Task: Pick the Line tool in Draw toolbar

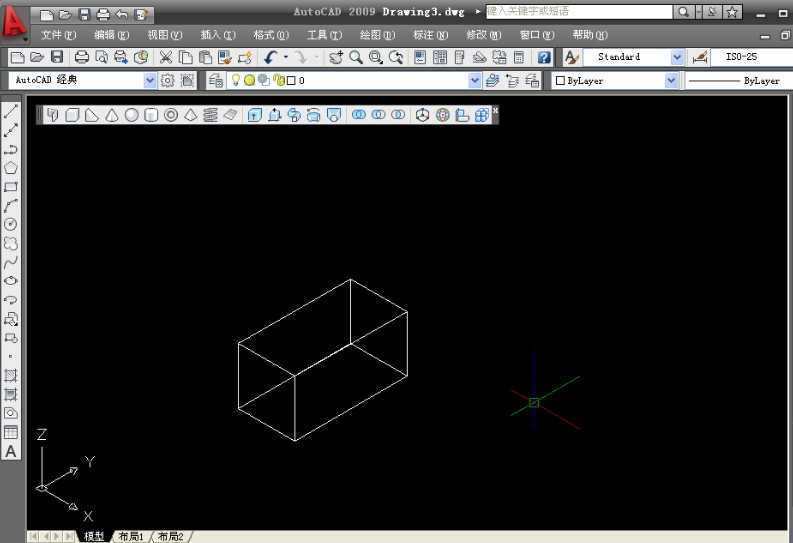Action: [x=11, y=111]
